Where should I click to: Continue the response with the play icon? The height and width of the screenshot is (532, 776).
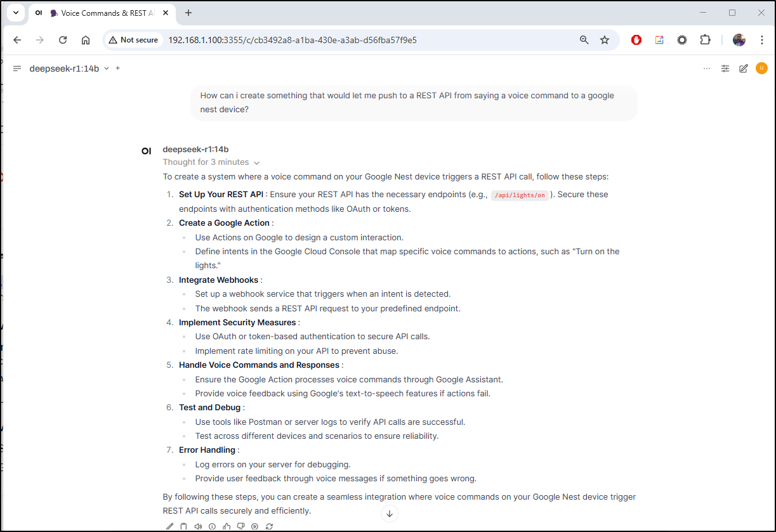[x=255, y=526]
